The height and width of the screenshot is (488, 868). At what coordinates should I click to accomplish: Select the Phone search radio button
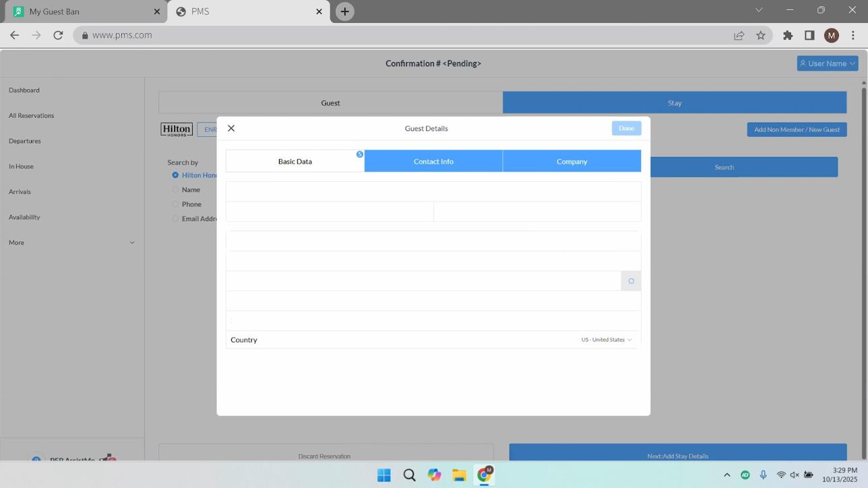click(x=175, y=204)
